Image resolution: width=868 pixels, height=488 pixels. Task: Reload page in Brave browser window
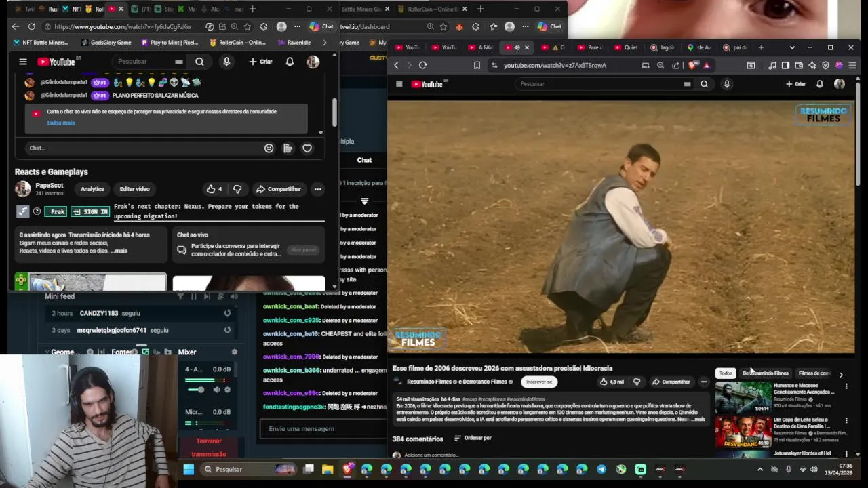click(422, 65)
